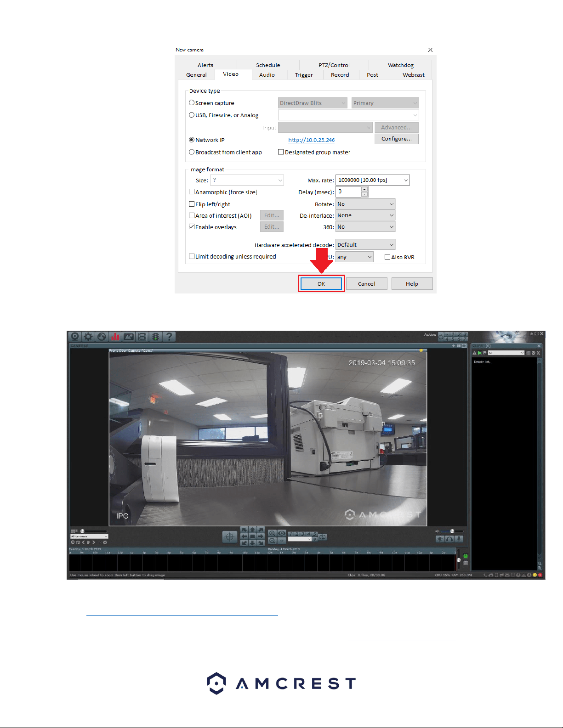Click the slider knob above All cameras
The height and width of the screenshot is (728, 563).
pyautogui.click(x=82, y=531)
